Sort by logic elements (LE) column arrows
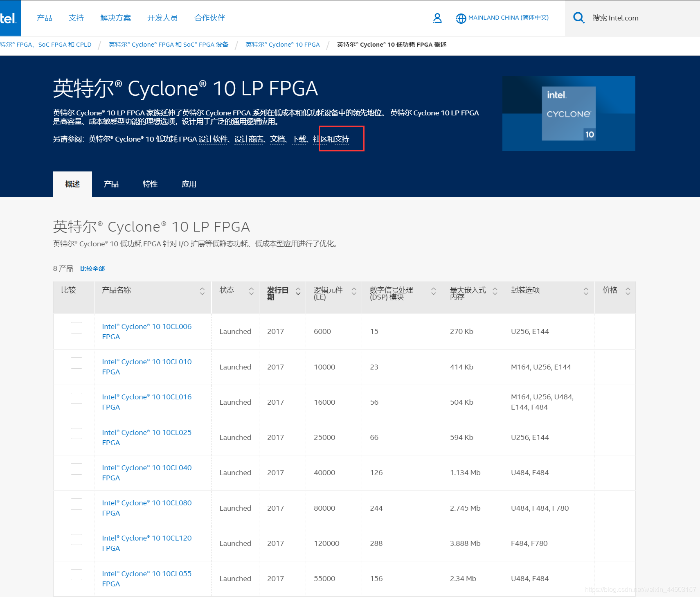 point(354,291)
